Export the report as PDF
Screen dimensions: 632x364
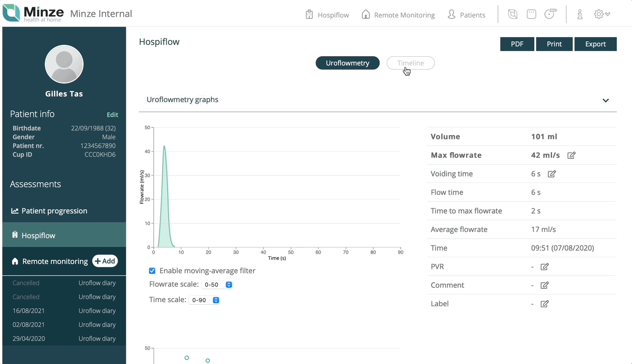pyautogui.click(x=517, y=44)
